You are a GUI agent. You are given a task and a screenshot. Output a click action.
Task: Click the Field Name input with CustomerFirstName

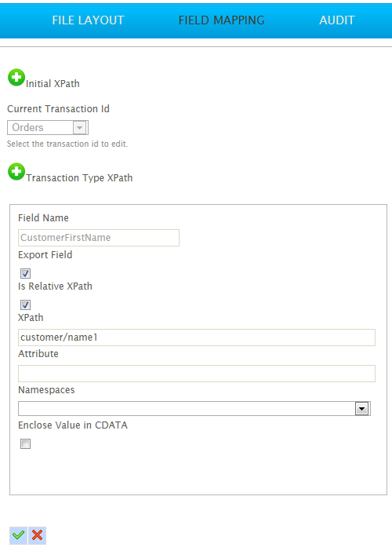click(x=99, y=238)
